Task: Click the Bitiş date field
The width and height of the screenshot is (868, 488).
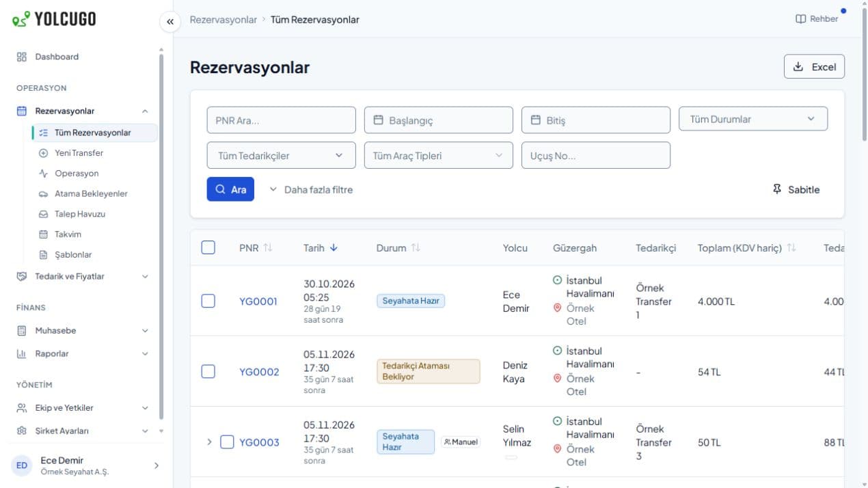Action: 596,120
